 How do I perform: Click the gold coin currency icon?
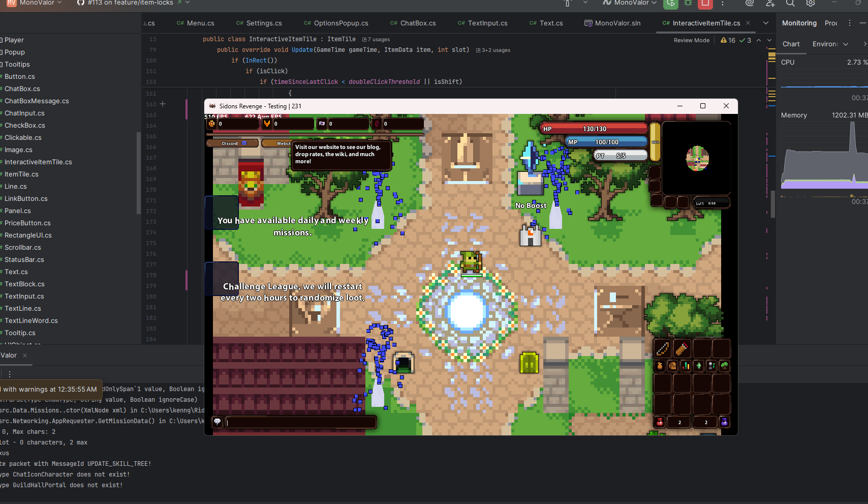pyautogui.click(x=211, y=124)
